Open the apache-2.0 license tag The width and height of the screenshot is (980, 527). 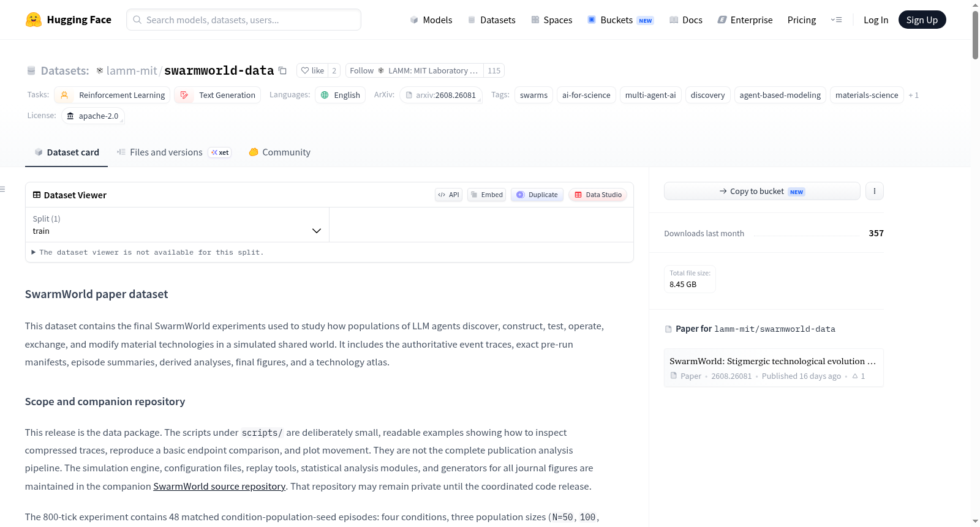[93, 116]
